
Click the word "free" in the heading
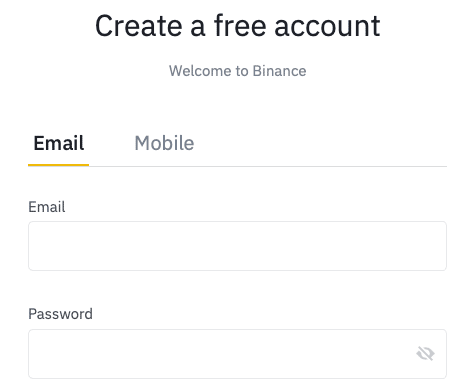240,25
